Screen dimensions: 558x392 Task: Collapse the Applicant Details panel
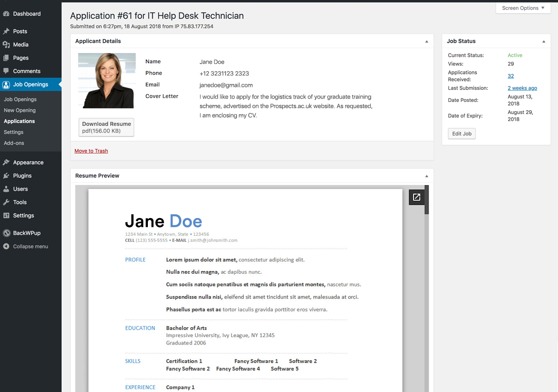tap(426, 41)
